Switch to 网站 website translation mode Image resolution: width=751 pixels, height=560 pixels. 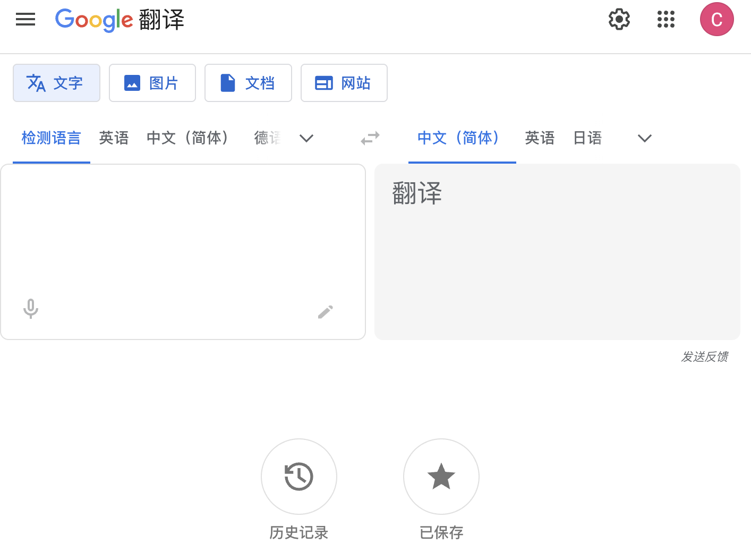pyautogui.click(x=344, y=83)
